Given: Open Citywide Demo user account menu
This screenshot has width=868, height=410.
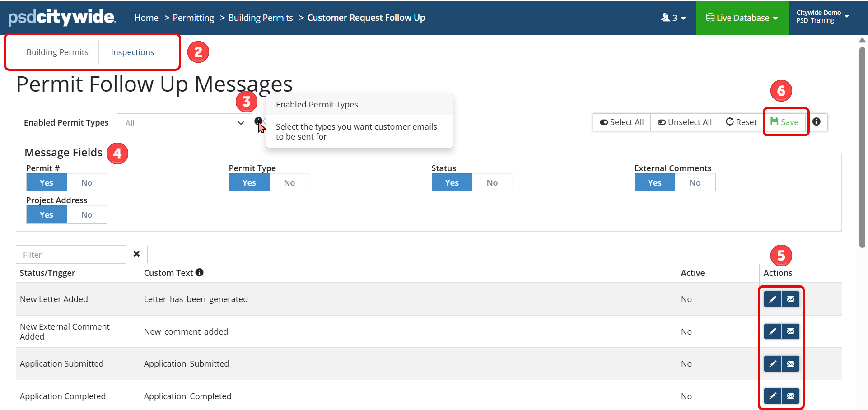Looking at the screenshot, I should (822, 17).
